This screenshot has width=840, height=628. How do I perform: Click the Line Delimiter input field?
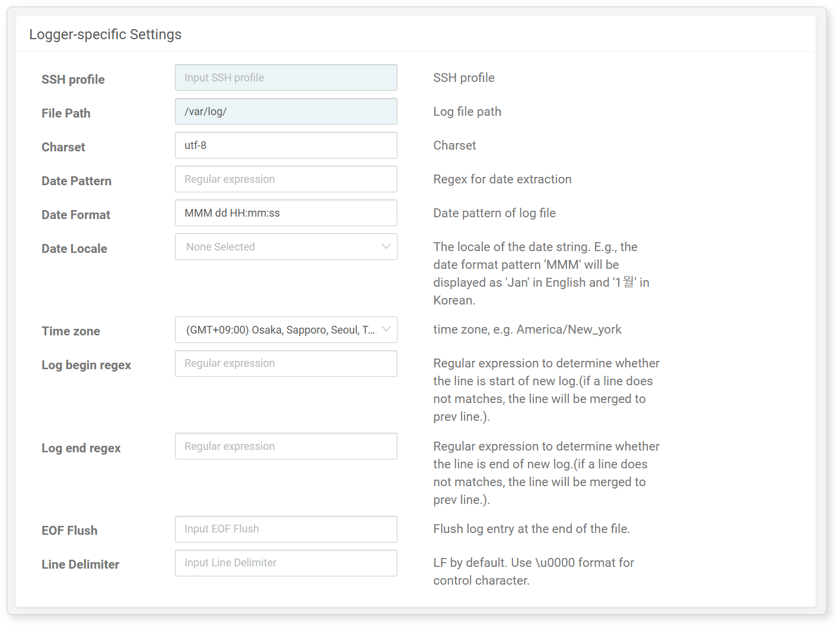pos(286,563)
